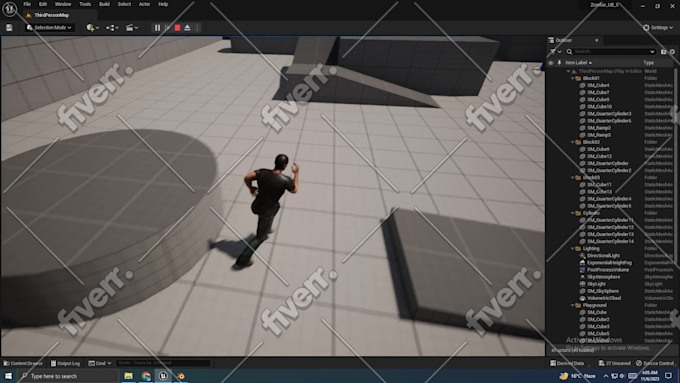680x383 pixels.
Task: Open the Selection Mode dropdown
Action: tap(49, 27)
